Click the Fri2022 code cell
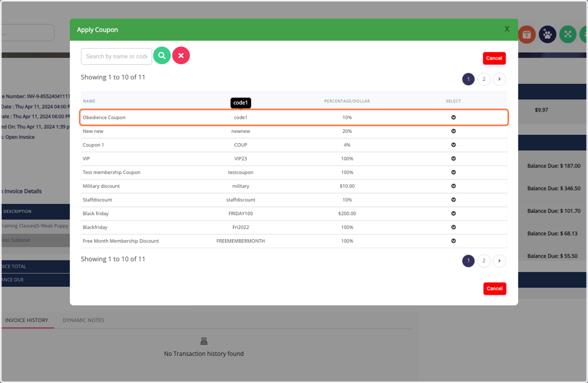This screenshot has height=383, width=588. [241, 228]
